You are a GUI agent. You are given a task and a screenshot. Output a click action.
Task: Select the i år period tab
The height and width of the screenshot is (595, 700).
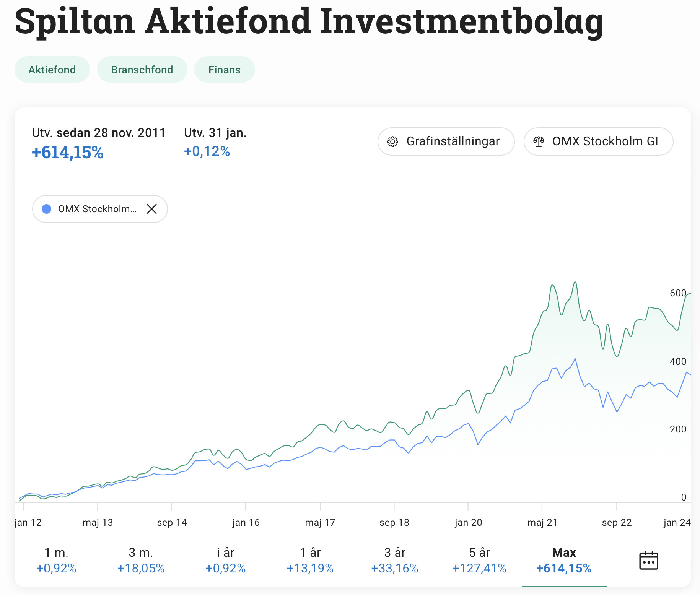pos(225,560)
